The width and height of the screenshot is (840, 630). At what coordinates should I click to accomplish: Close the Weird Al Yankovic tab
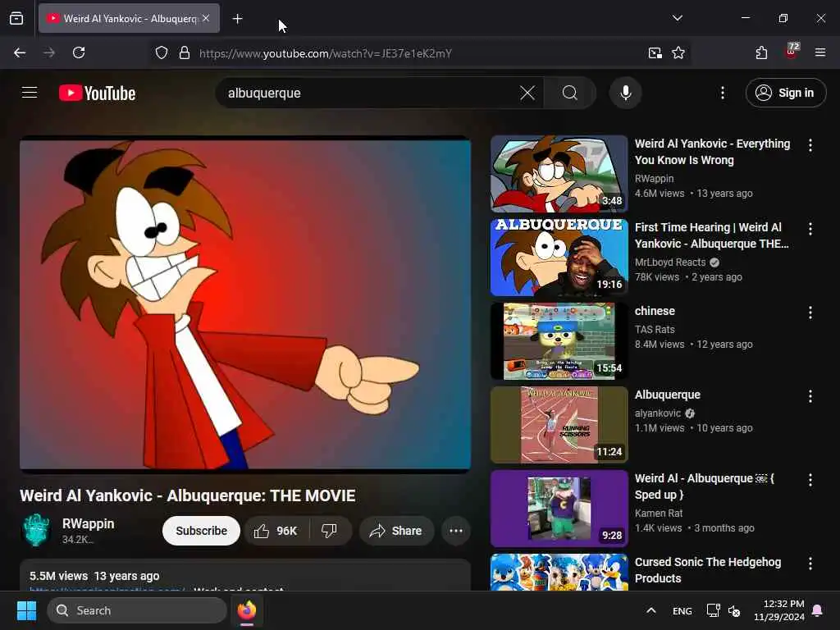coord(206,18)
